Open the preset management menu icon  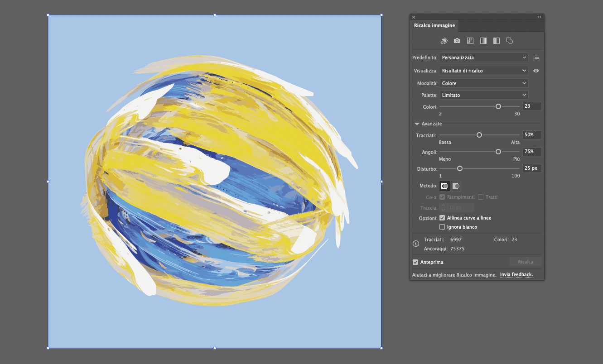coord(536,57)
